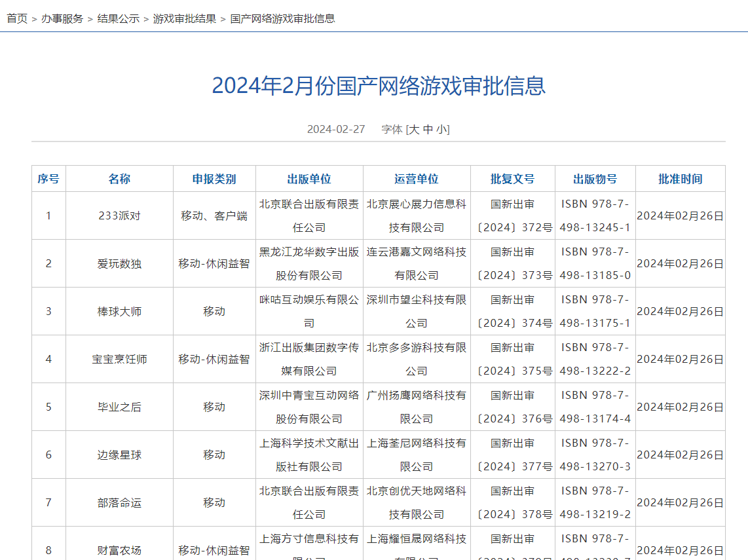Click publisher 北京联合出版有限责任公司 in the 部落命运 row
Screen dimensions: 748x560
coord(309,503)
